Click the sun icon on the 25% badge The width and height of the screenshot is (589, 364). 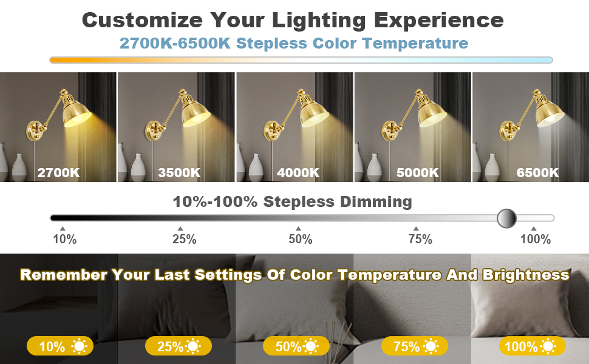point(194,347)
